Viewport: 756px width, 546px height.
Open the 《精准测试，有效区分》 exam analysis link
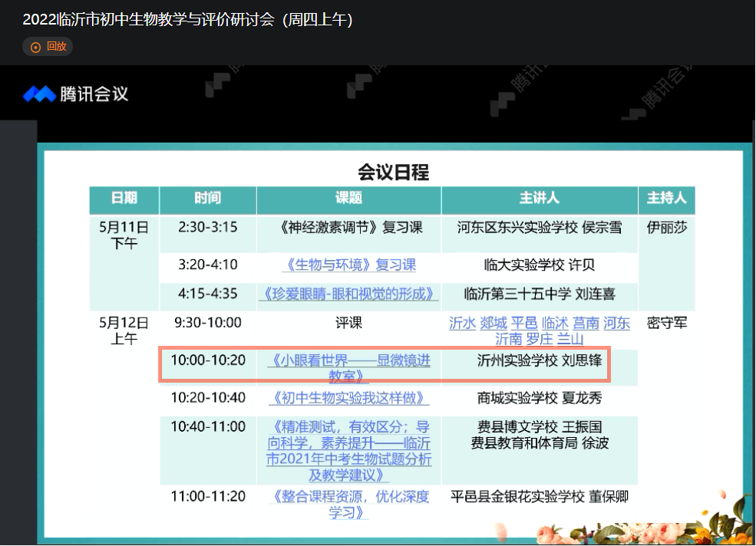348,450
